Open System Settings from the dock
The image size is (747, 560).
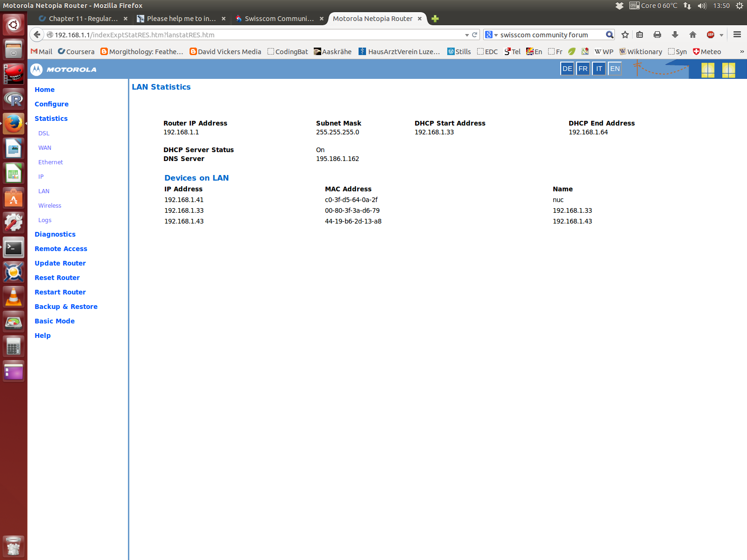pyautogui.click(x=14, y=223)
